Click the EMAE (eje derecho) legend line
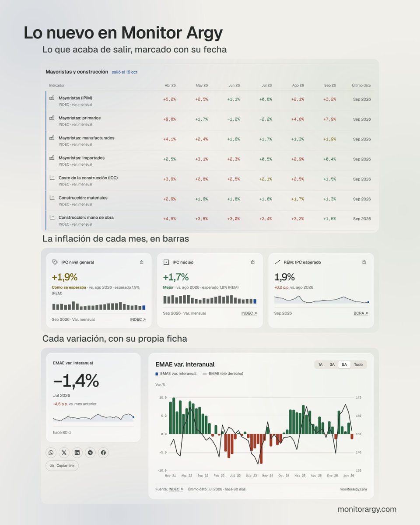This screenshot has height=525, width=420. (x=204, y=374)
